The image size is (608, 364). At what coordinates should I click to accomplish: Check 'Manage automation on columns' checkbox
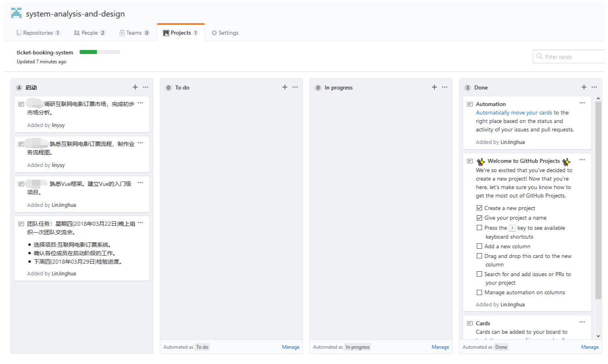pyautogui.click(x=479, y=292)
